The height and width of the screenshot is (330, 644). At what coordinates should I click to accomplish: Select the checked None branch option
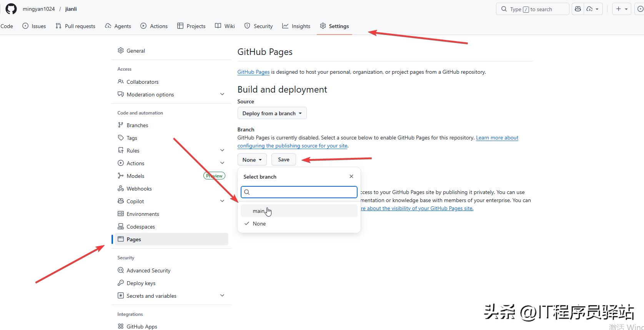tap(259, 224)
